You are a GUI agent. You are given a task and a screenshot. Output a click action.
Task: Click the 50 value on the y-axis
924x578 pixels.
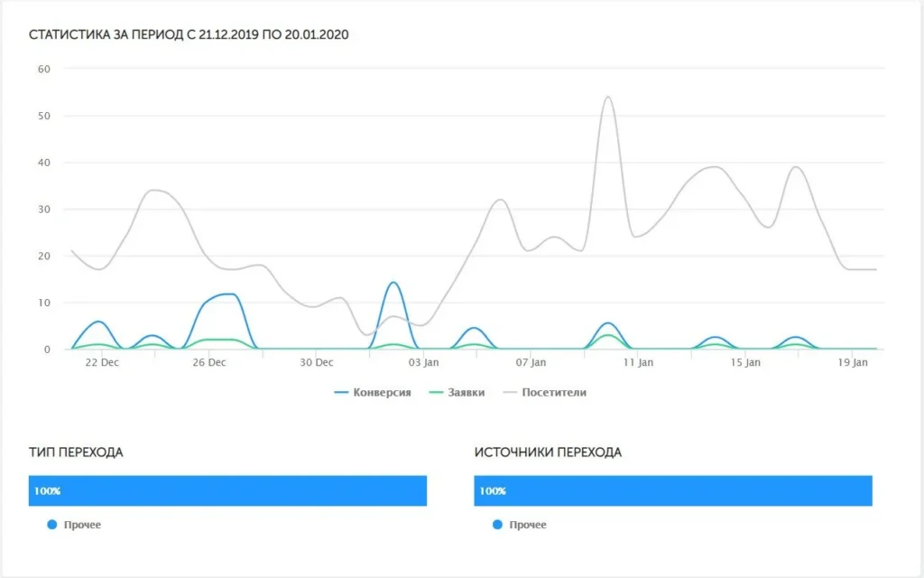(44, 116)
